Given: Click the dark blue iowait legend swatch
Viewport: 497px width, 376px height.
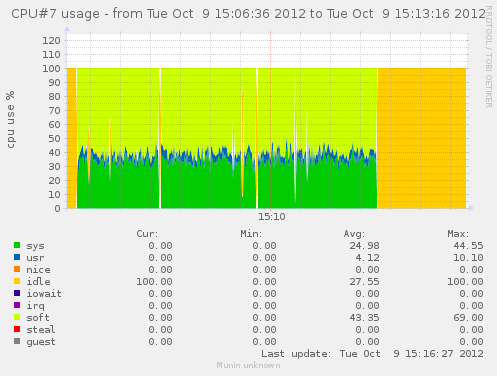Looking at the screenshot, I should [17, 293].
